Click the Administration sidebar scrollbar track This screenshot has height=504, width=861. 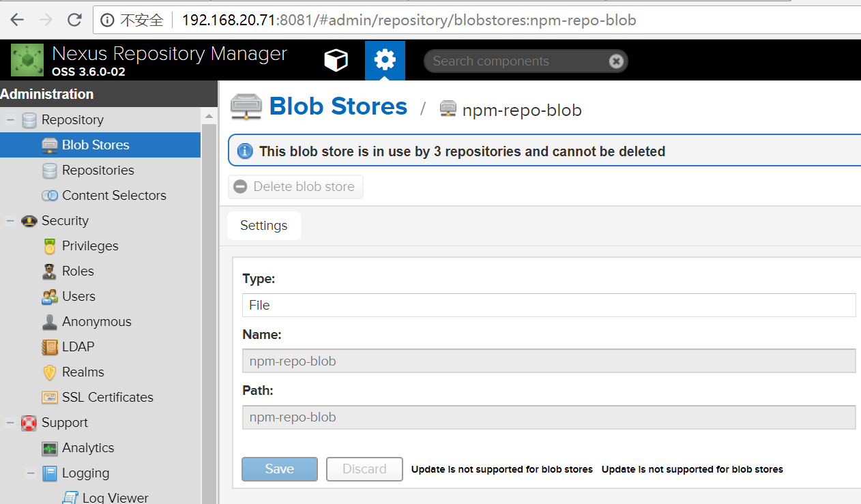(209, 314)
